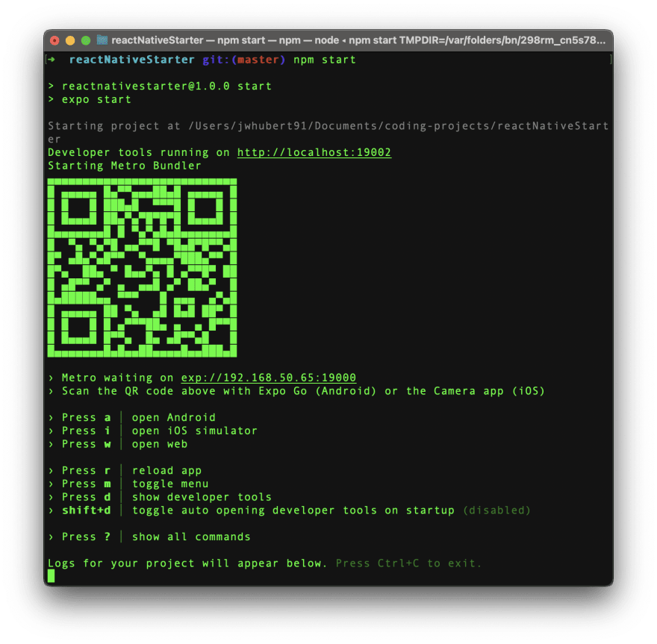657x644 pixels.
Task: Click the green terminal cursor block
Action: [51, 577]
